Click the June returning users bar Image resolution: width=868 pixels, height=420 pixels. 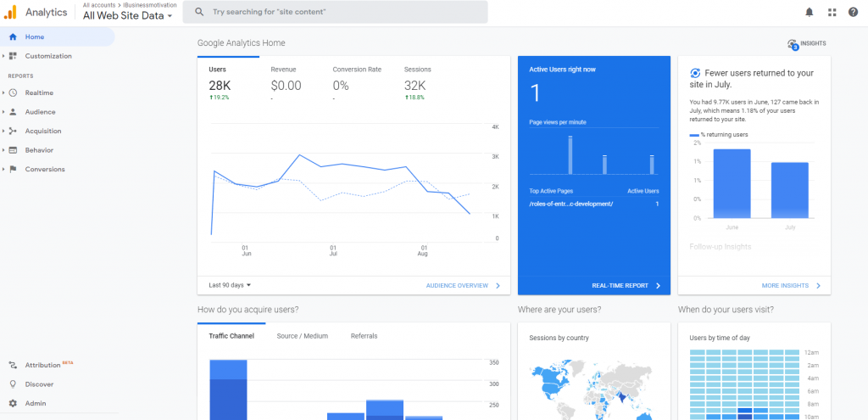pos(732,183)
